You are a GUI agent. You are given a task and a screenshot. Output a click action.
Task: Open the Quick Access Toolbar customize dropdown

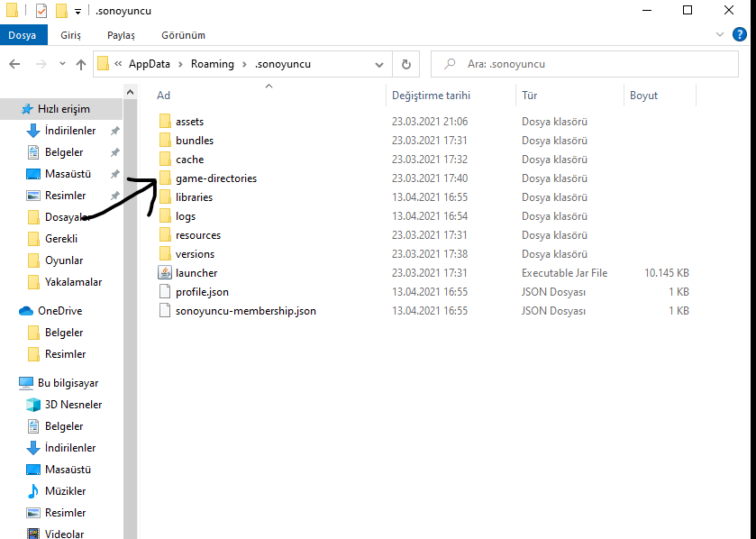point(77,12)
